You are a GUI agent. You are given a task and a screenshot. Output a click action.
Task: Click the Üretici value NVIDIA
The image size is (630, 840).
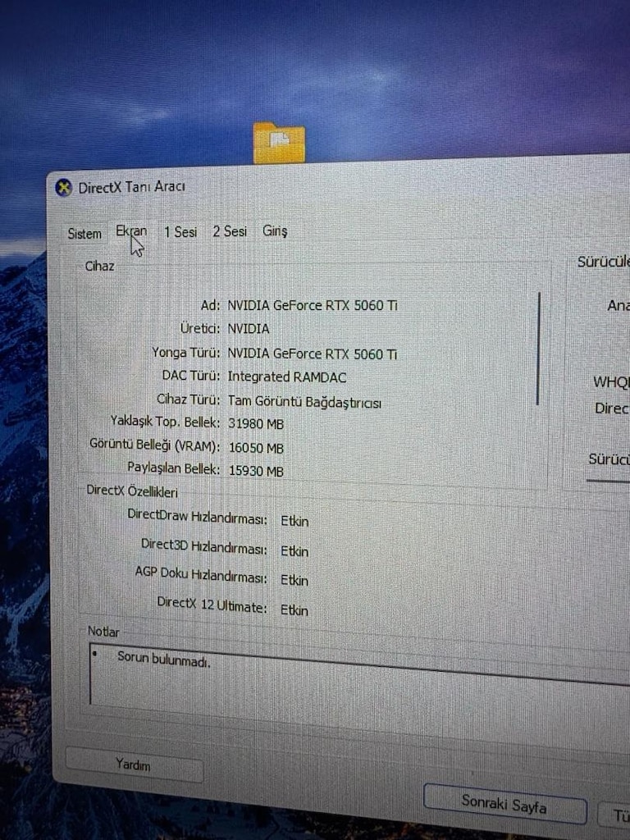pyautogui.click(x=249, y=328)
